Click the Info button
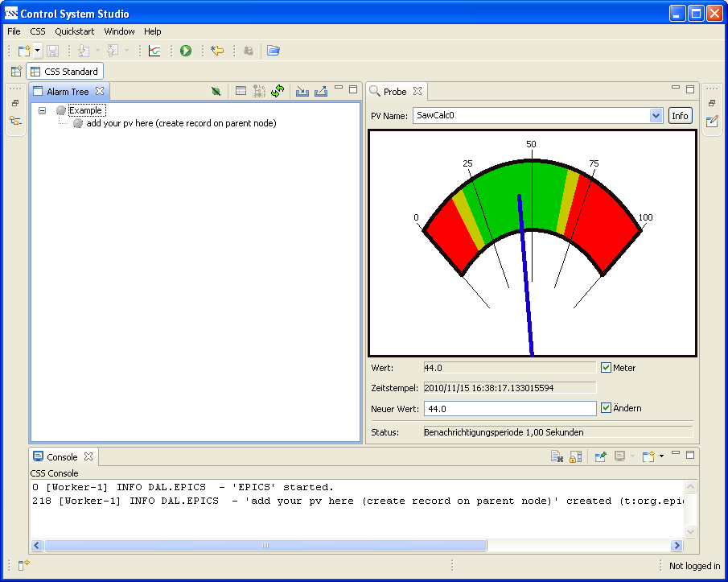Viewport: 728px width, 582px height. 680,116
